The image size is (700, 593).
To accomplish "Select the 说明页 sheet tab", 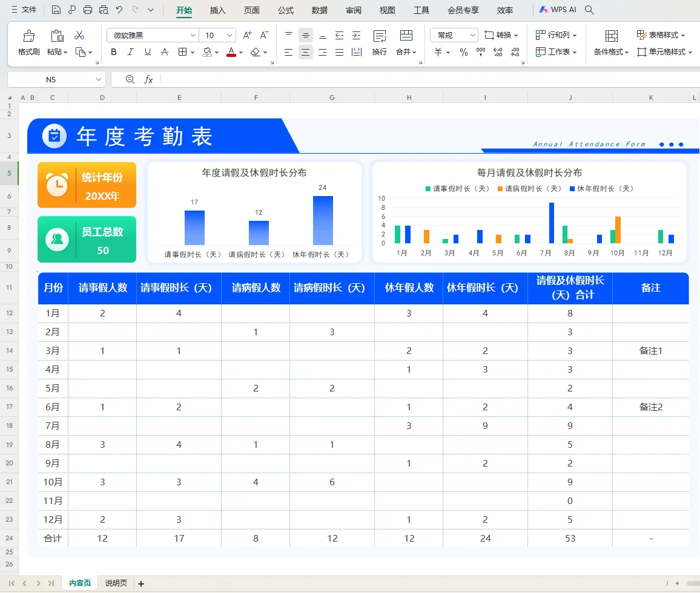I will pos(116,583).
